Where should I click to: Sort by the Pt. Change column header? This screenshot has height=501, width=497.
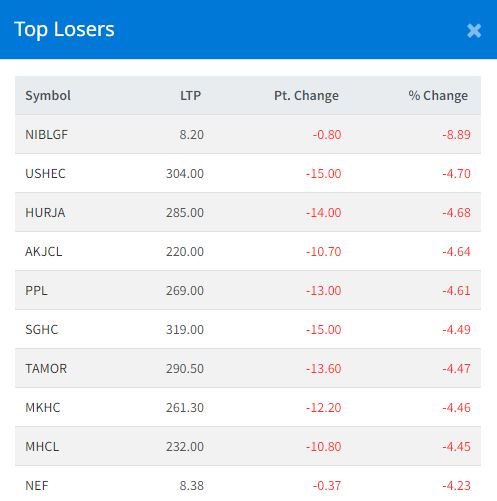(x=306, y=96)
